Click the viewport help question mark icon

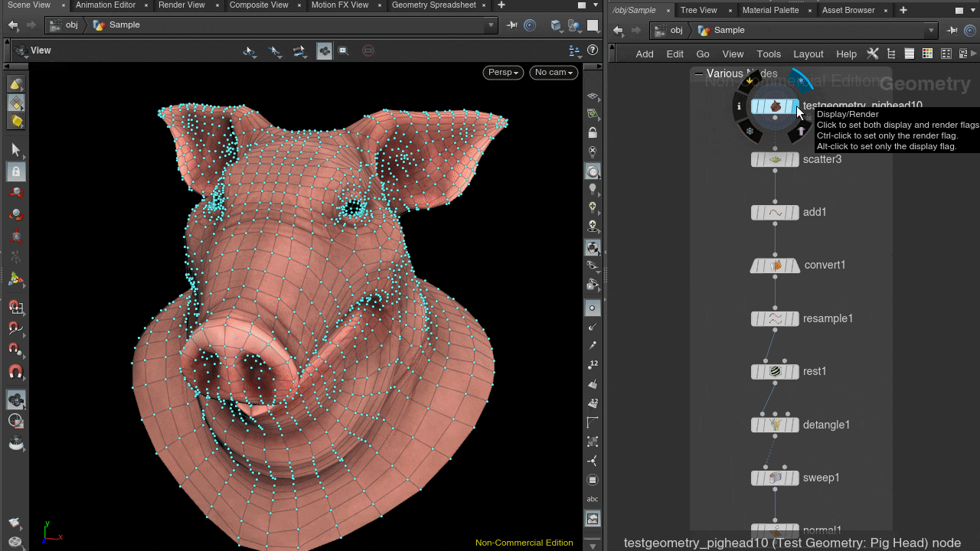[592, 51]
